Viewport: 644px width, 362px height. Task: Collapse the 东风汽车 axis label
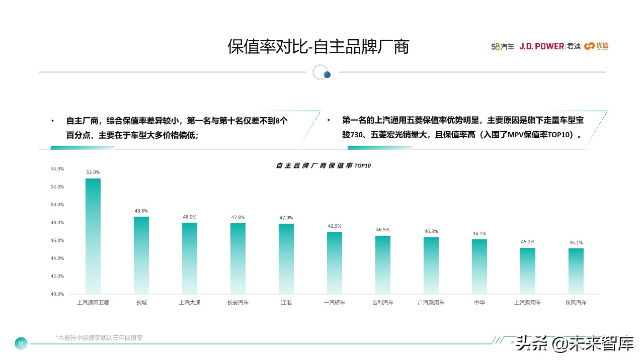point(576,302)
